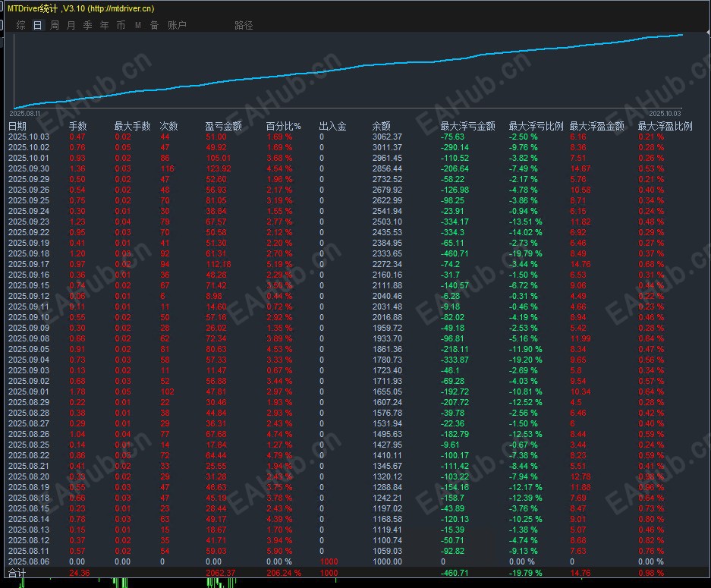Click the 日期 column header

point(17,126)
